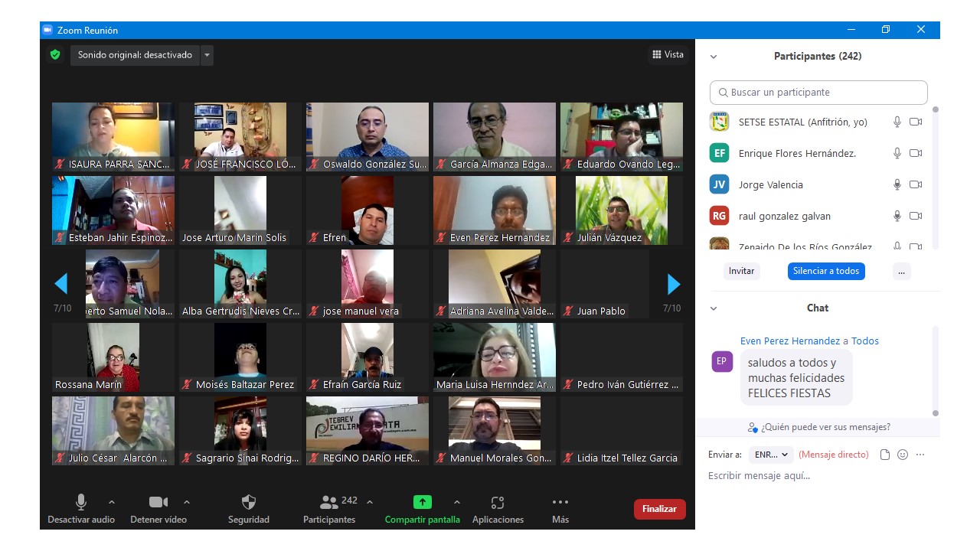Expand video options caret next to camera
This screenshot has width=980, height=551.
click(x=187, y=503)
